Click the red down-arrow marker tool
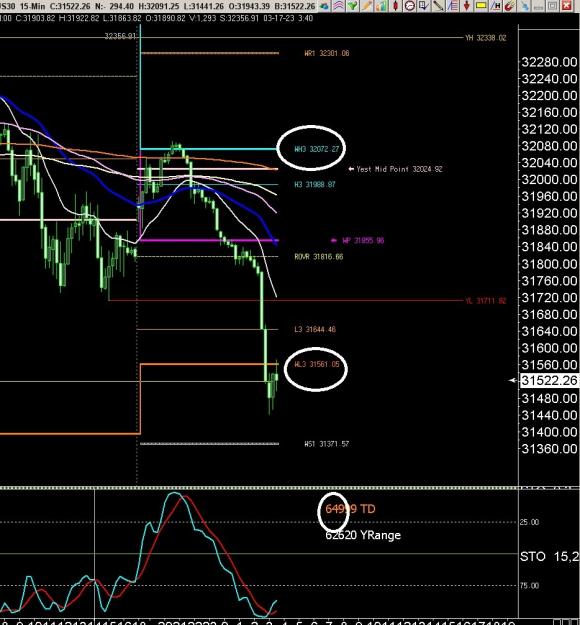 [x=466, y=6]
